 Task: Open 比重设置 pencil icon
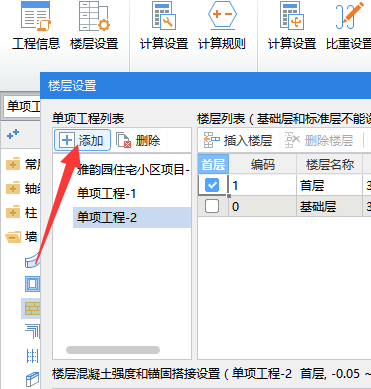348,26
